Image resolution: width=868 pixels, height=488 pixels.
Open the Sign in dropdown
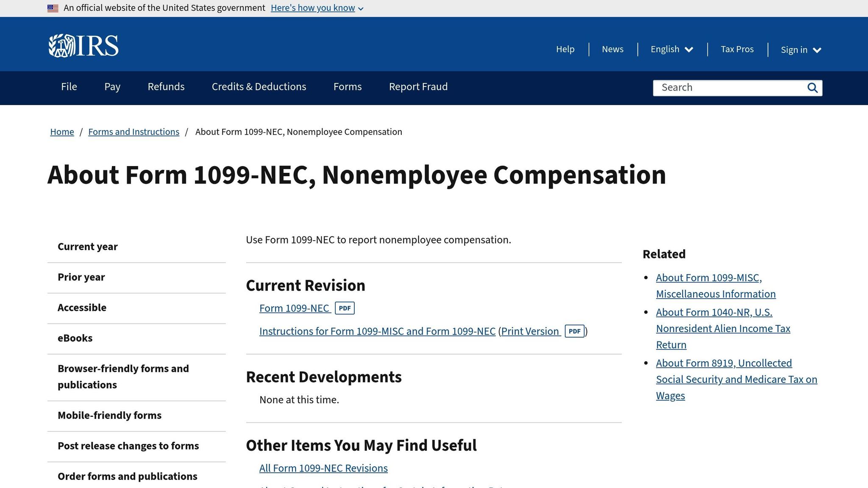(801, 50)
